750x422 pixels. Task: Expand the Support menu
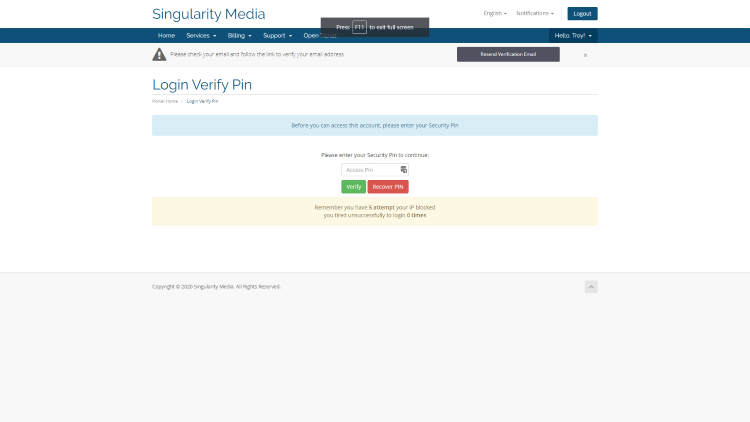click(277, 35)
